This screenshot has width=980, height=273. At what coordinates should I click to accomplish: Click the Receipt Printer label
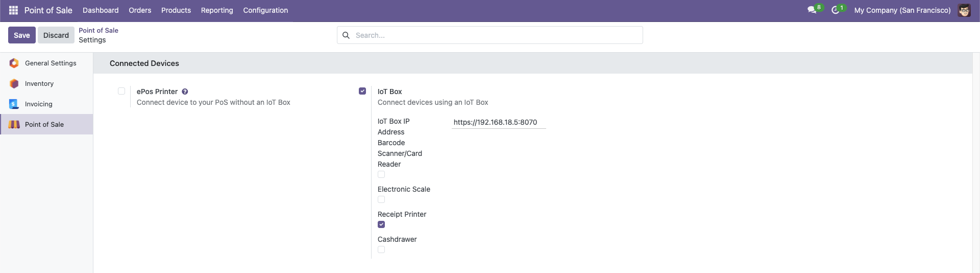click(402, 214)
